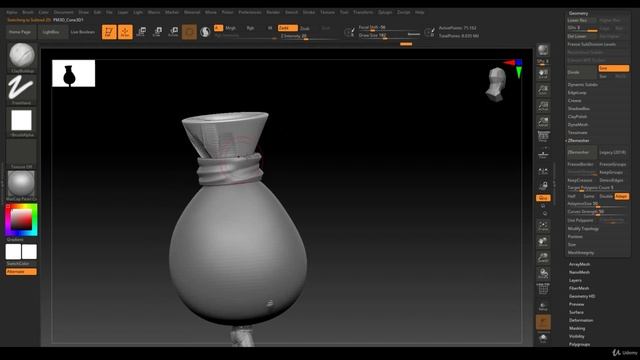Screen dimensions: 640x360
Task: Open the MatCap material sphere picker
Action: click(x=21, y=183)
